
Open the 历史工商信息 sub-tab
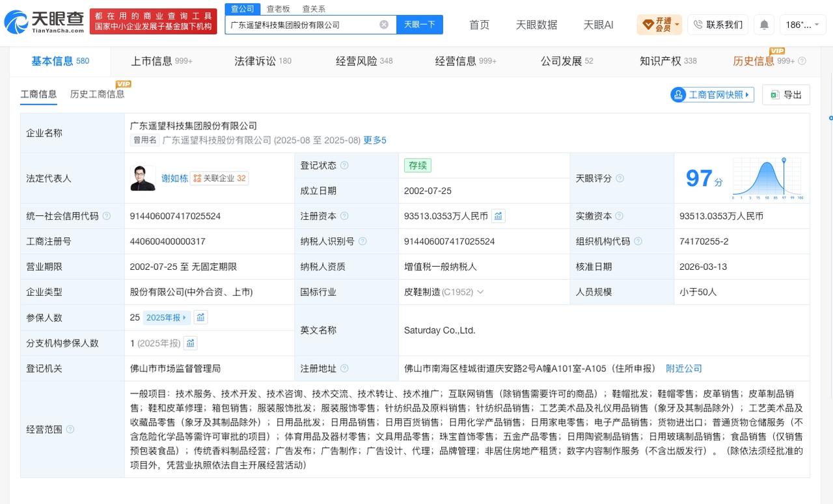click(97, 94)
